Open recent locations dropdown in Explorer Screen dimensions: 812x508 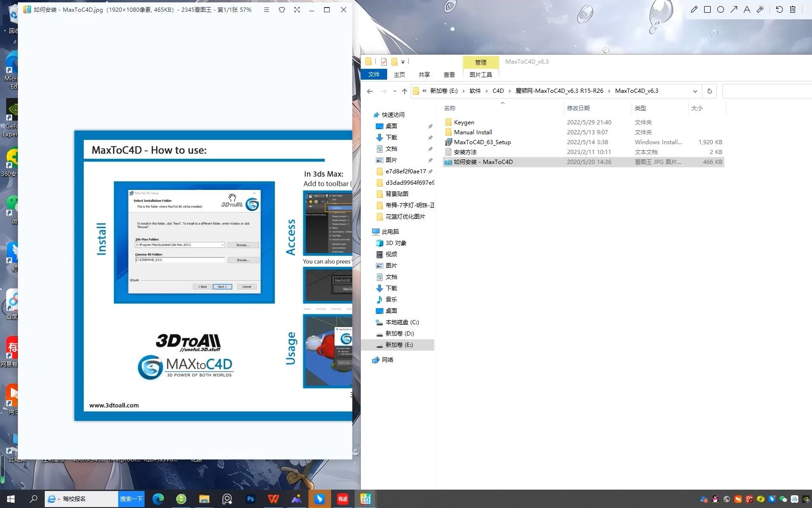pos(395,91)
